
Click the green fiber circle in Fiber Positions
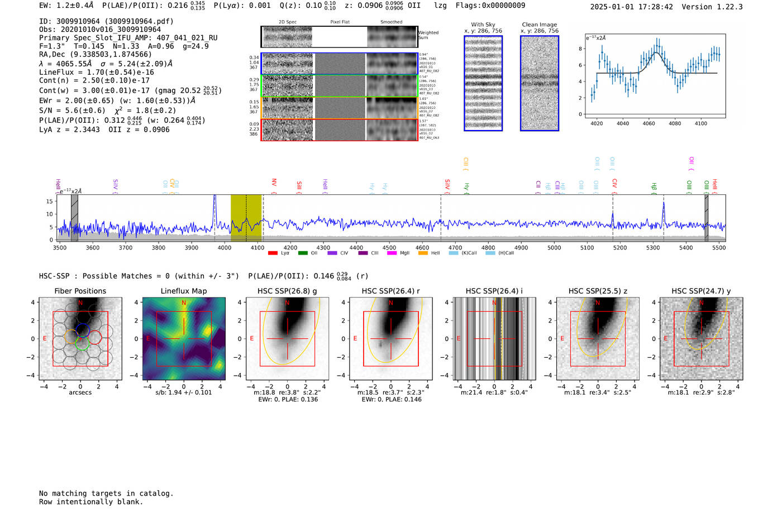tap(82, 344)
